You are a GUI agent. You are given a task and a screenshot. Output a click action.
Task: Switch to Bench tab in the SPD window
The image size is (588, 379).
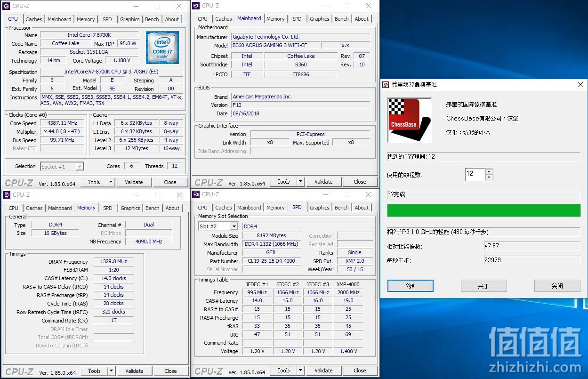(342, 208)
